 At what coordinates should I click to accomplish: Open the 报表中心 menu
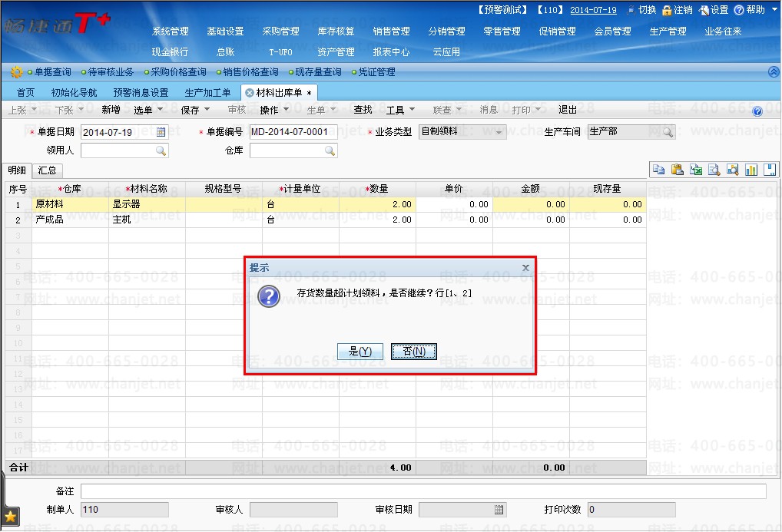[391, 52]
